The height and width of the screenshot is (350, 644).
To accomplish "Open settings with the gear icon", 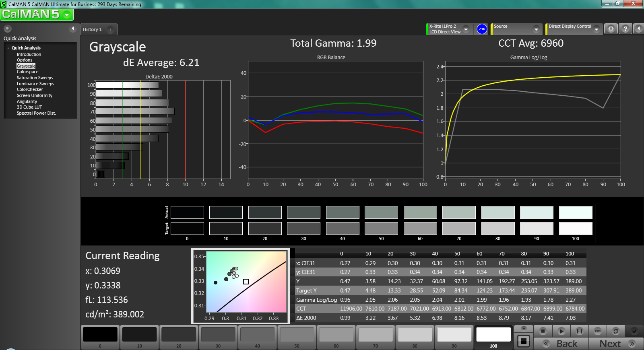I will (611, 29).
